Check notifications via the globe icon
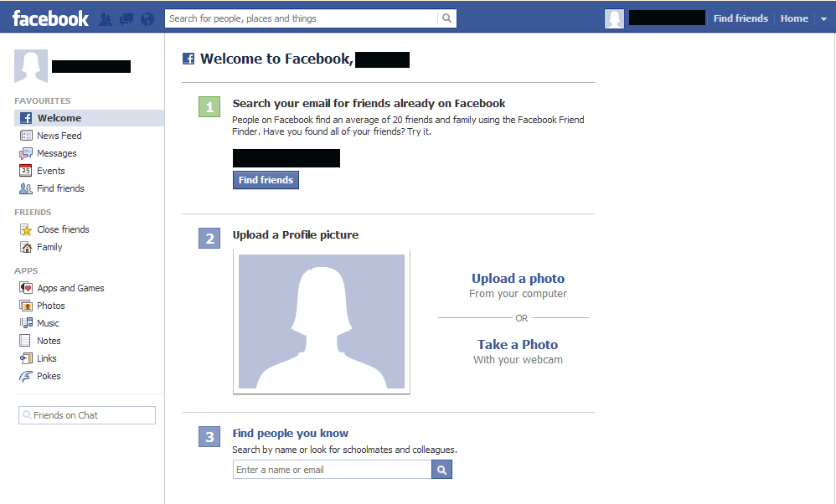The image size is (836, 504). (x=147, y=18)
